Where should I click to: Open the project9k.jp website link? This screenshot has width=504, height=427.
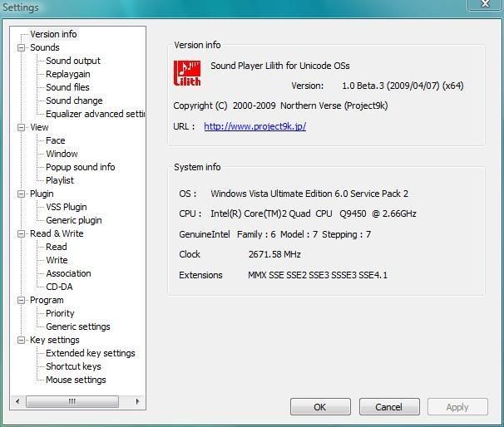pos(254,126)
